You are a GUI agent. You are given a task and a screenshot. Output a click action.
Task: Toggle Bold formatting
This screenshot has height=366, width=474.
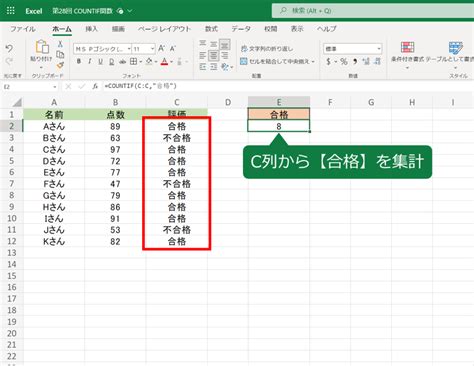pos(79,61)
